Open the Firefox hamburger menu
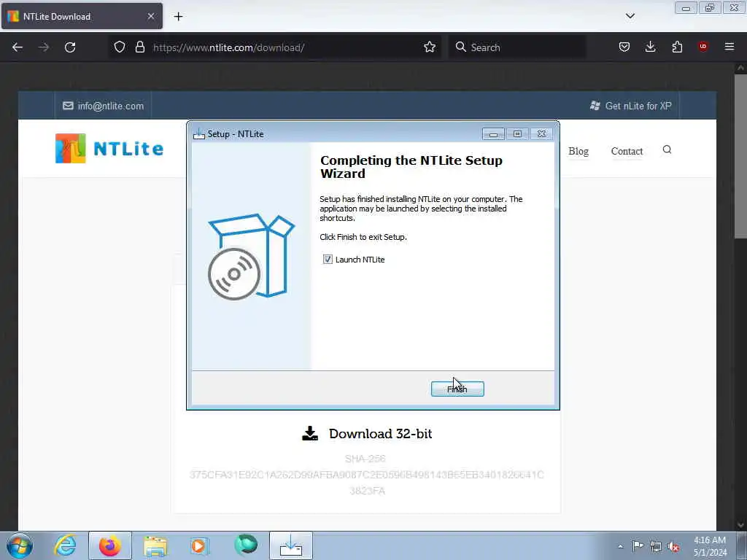This screenshot has height=560, width=747. 729,47
